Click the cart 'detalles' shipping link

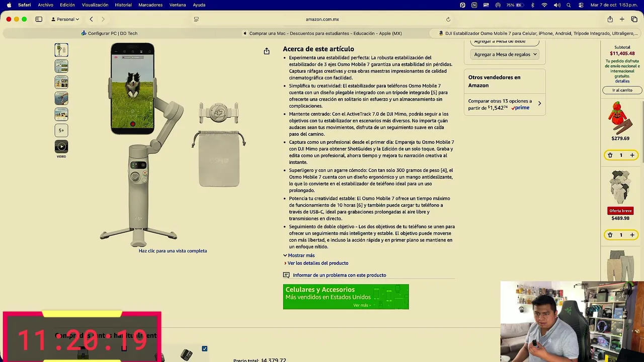pos(622,81)
